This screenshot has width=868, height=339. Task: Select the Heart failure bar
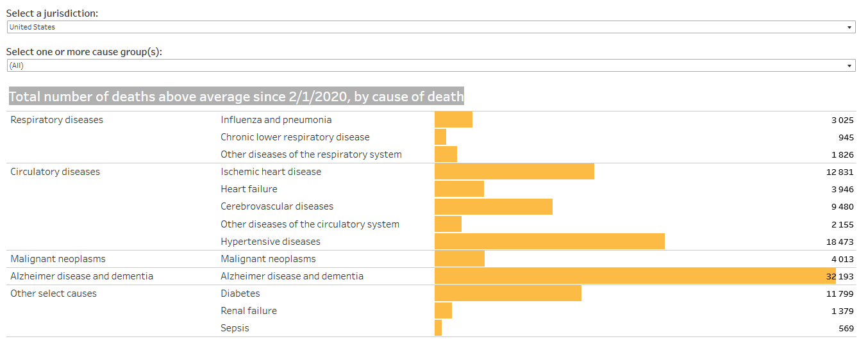pos(459,189)
